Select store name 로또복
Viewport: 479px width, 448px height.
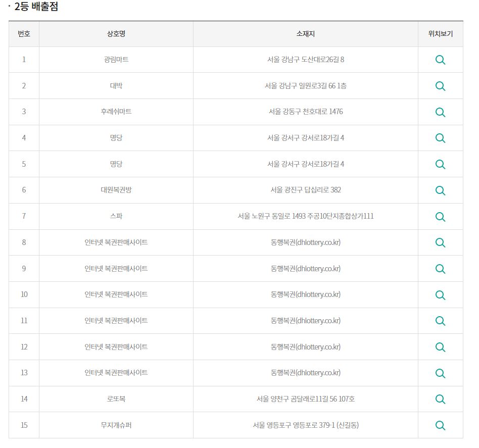click(x=116, y=399)
